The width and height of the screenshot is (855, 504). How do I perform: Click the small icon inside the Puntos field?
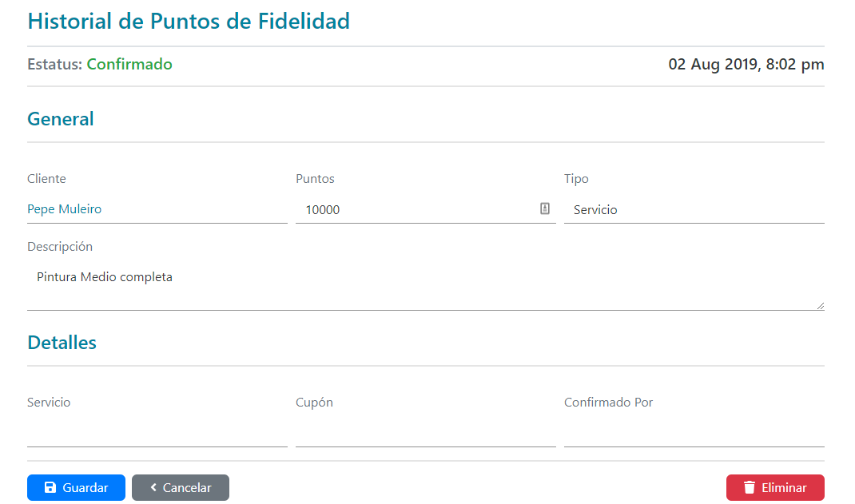click(x=545, y=208)
